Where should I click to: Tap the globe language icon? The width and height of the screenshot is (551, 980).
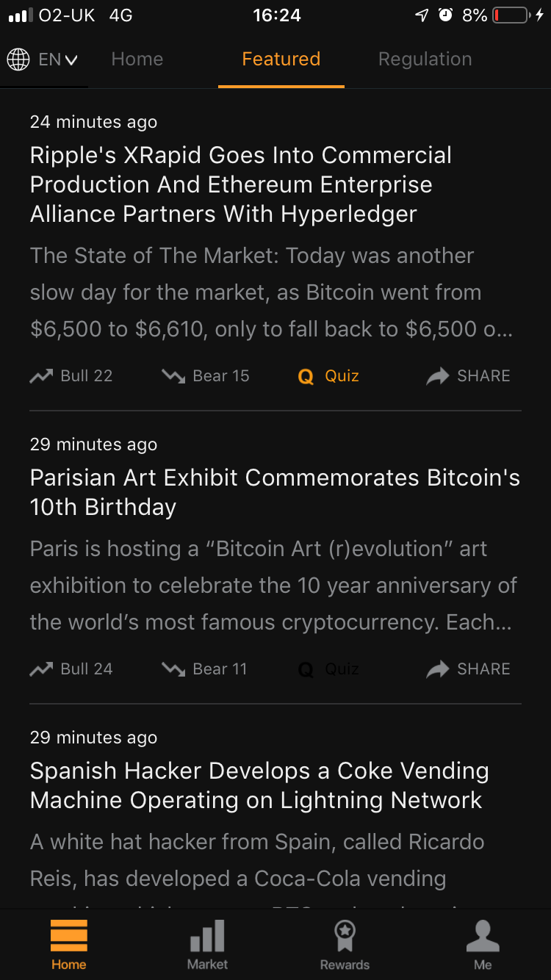(18, 60)
